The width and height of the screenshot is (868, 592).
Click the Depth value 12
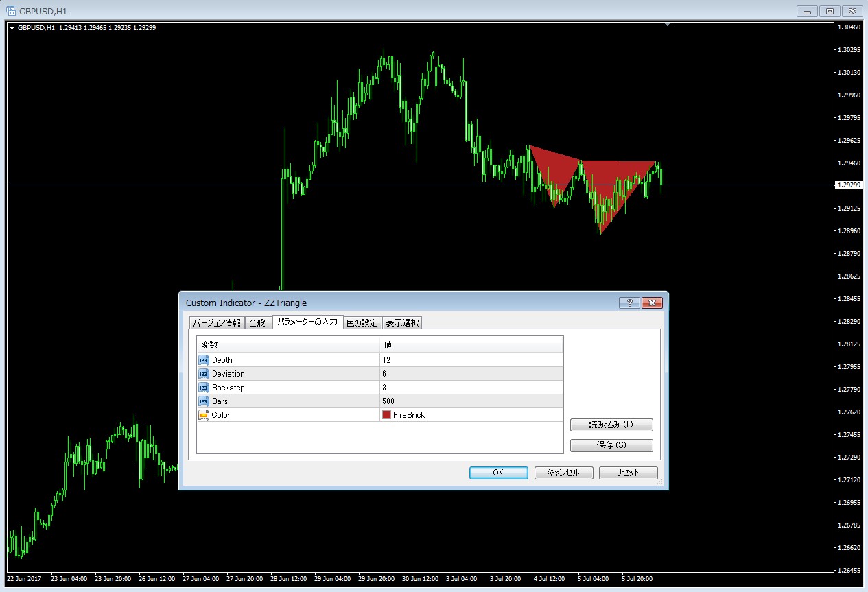point(387,360)
